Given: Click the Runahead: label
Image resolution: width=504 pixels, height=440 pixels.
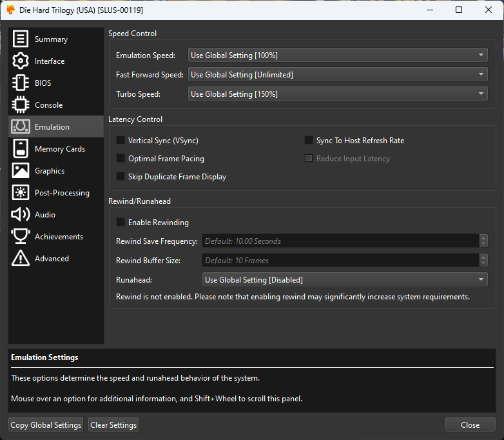Looking at the screenshot, I should (x=134, y=280).
